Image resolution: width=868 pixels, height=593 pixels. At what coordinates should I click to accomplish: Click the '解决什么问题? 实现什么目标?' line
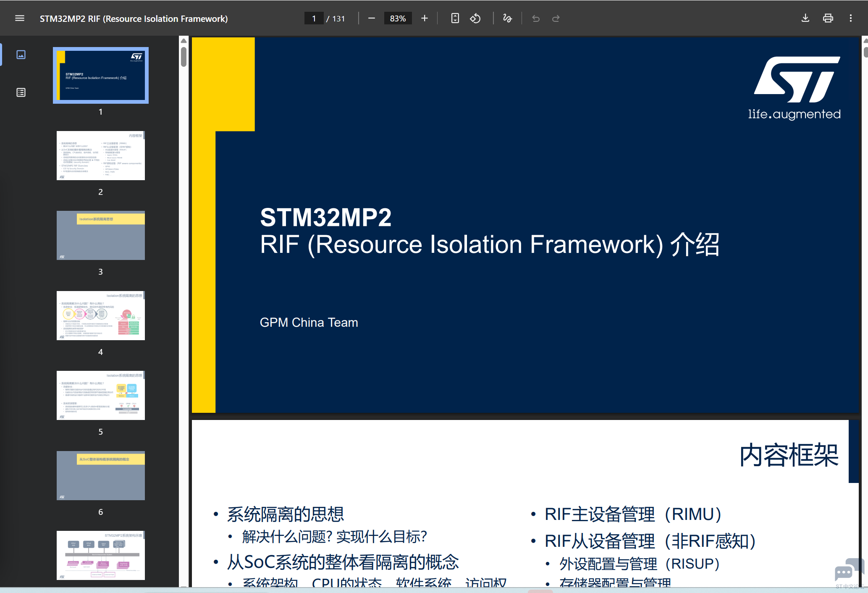point(334,537)
